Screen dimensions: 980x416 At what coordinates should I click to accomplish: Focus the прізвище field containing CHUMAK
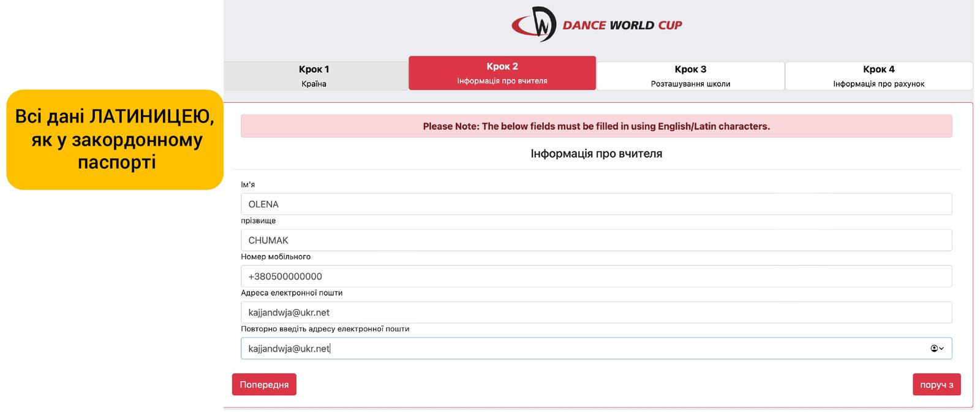597,240
